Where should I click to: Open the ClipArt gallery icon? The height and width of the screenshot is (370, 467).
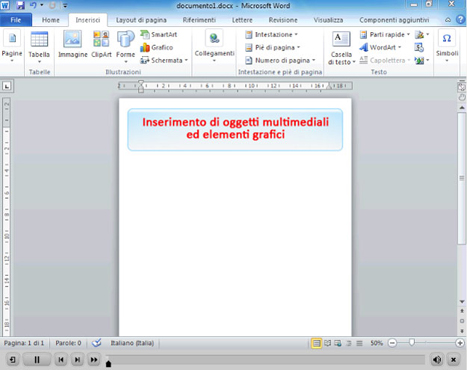coord(101,39)
